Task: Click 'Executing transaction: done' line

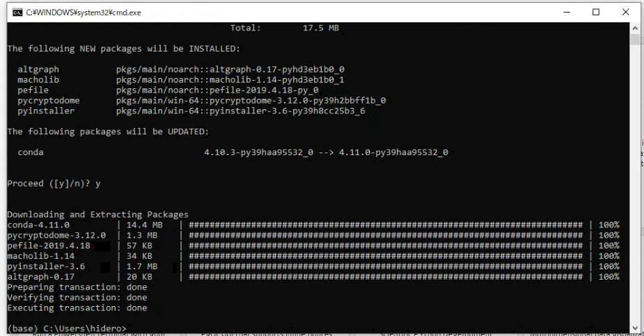Action: [77, 307]
